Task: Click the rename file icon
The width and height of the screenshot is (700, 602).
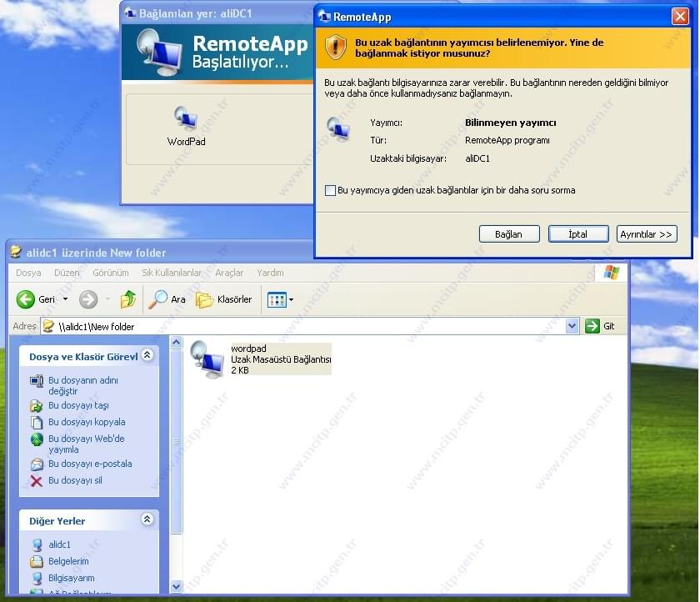Action: pos(37,381)
